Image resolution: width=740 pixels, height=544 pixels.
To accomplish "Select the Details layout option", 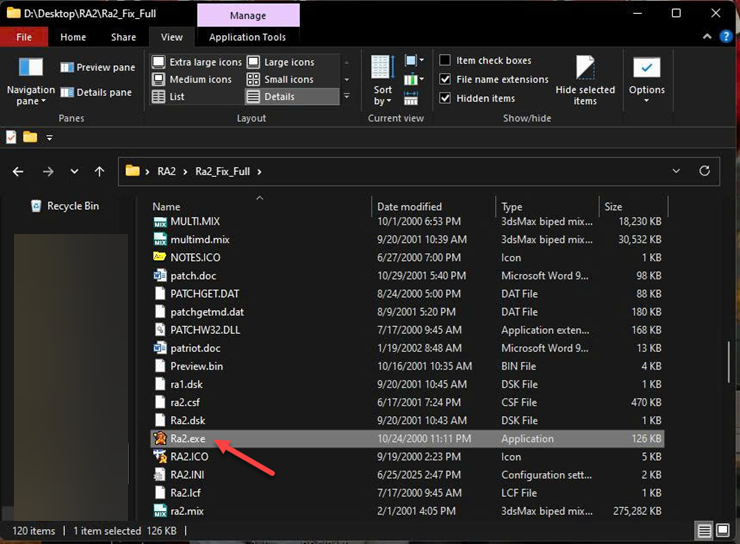I will tap(292, 97).
